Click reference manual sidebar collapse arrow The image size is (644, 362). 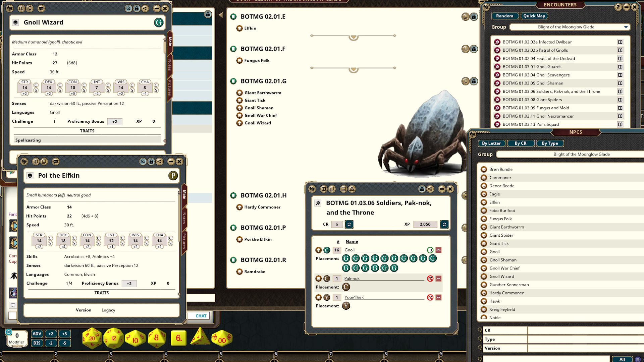(220, 15)
